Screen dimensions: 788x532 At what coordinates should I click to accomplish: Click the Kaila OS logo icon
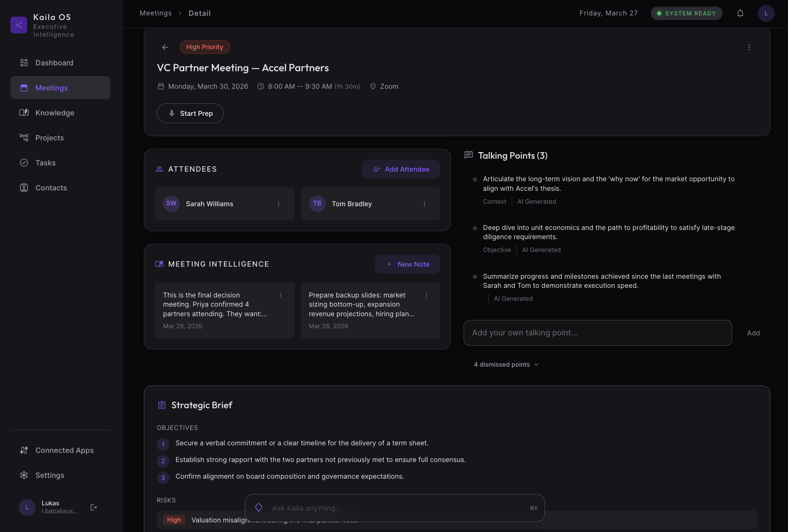click(x=19, y=25)
